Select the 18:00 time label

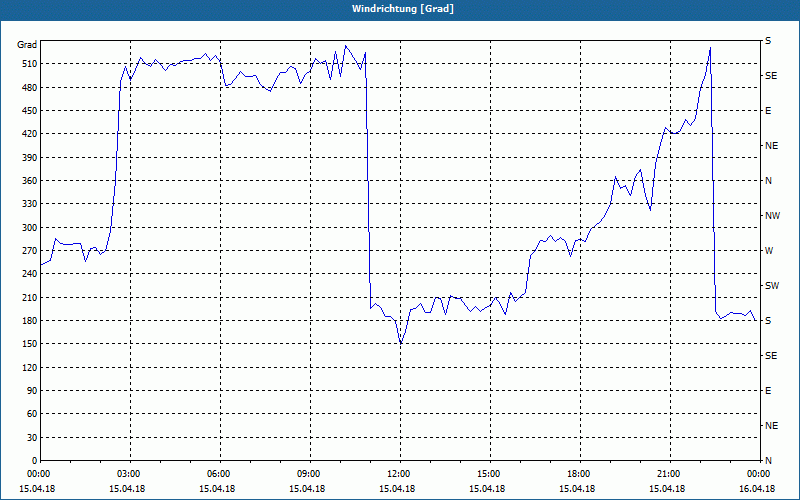click(x=578, y=474)
